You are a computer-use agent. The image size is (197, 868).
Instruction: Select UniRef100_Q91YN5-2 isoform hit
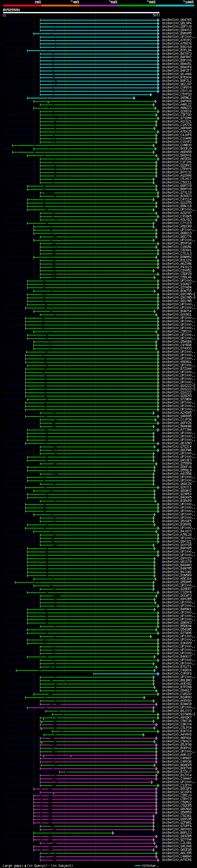pyautogui.click(x=179, y=294)
